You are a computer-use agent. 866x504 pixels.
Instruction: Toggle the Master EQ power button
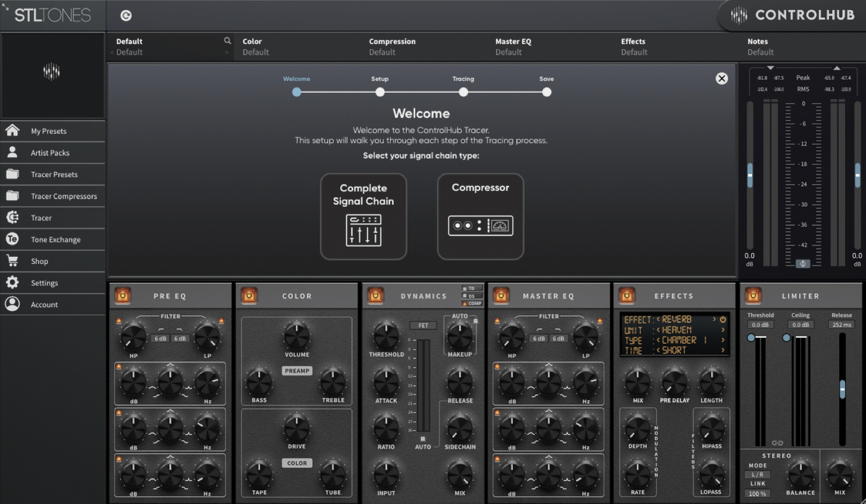point(501,295)
